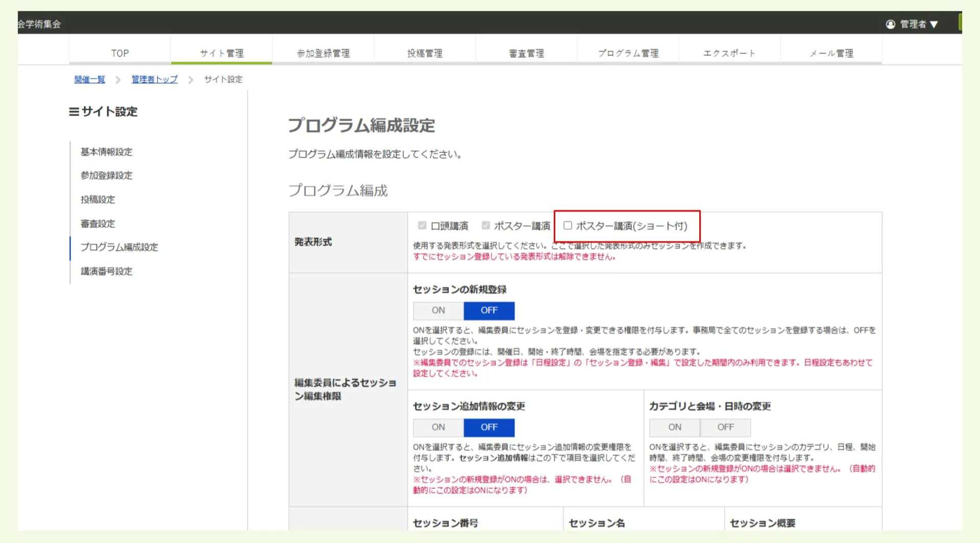The height and width of the screenshot is (543, 980).
Task: Uncheck the 口頭講演 checkbox
Action: pyautogui.click(x=422, y=225)
